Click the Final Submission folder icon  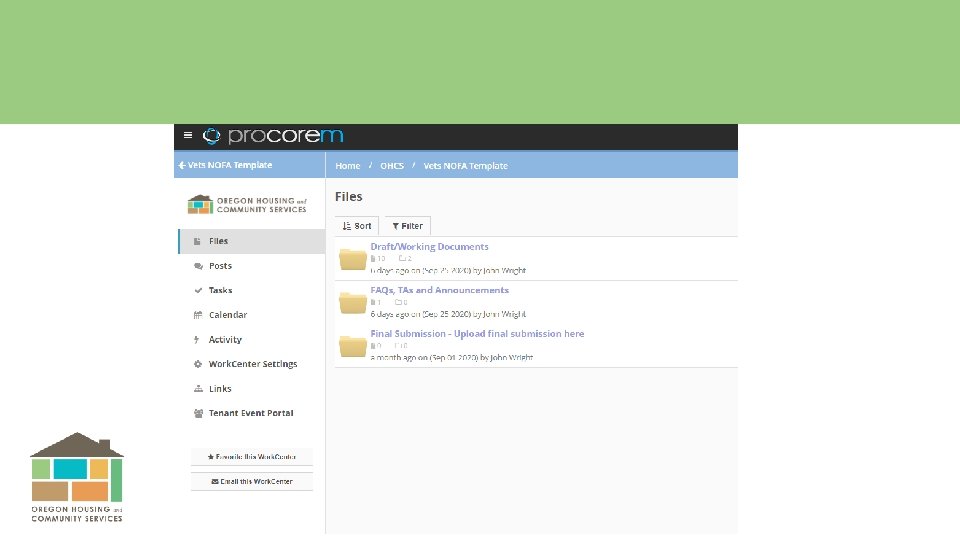(x=353, y=346)
